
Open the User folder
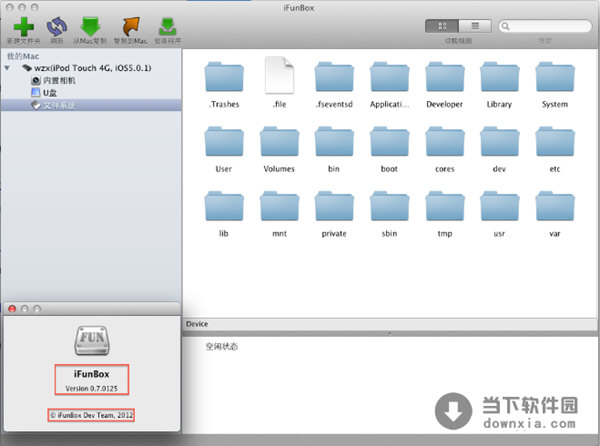coord(224,142)
